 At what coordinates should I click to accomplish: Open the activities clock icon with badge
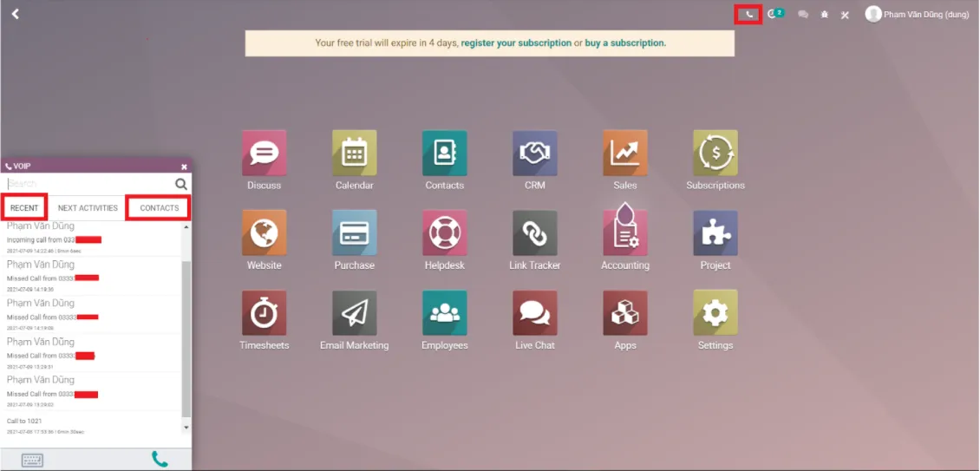point(775,13)
